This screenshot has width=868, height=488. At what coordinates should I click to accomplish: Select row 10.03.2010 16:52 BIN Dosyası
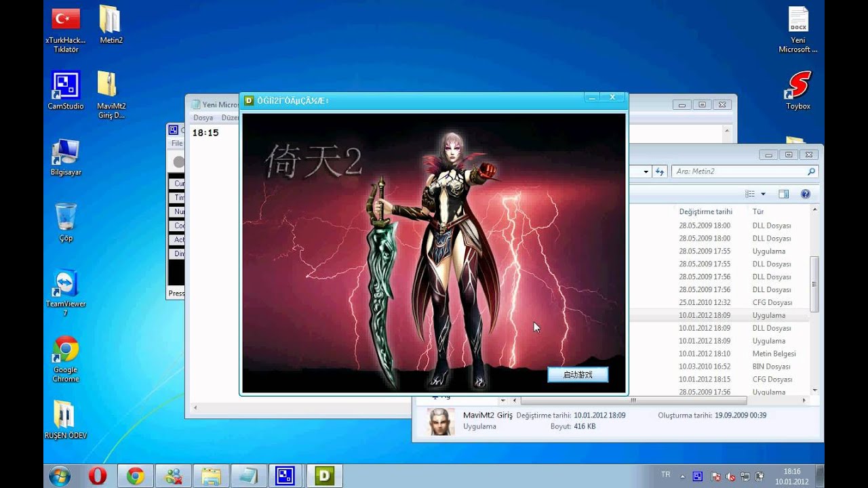719,367
